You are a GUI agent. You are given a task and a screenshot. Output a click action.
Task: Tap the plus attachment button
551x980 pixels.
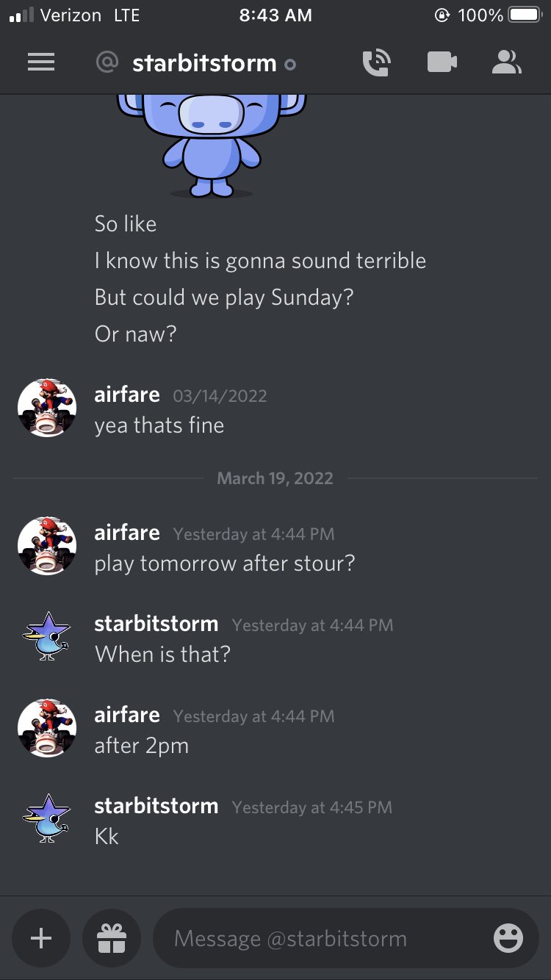41,938
